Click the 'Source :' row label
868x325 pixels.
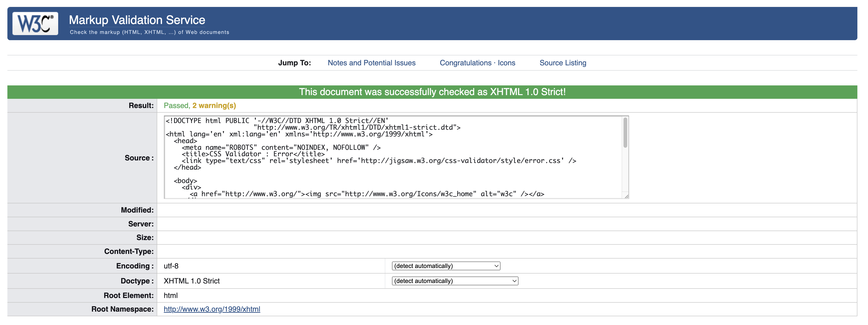139,158
